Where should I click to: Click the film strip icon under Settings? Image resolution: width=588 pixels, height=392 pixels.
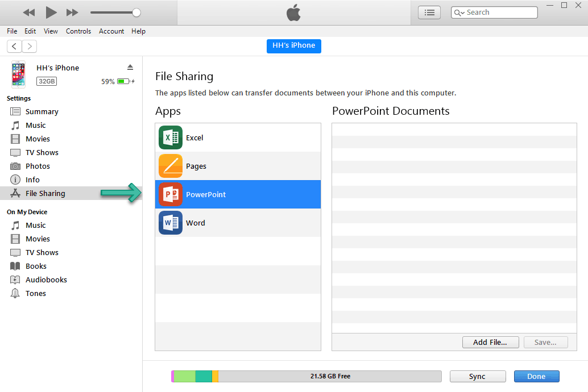tap(15, 139)
